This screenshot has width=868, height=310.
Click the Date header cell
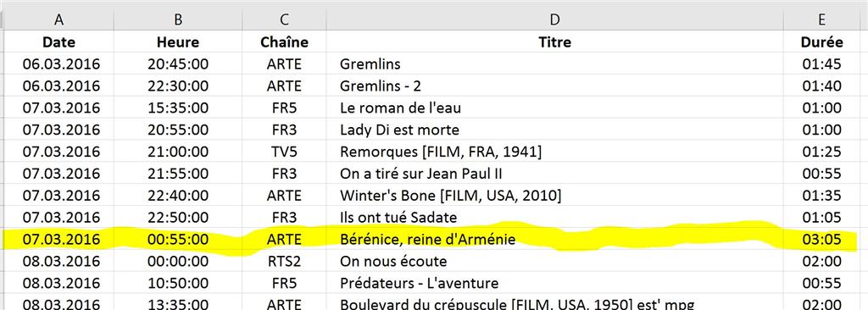coord(58,42)
